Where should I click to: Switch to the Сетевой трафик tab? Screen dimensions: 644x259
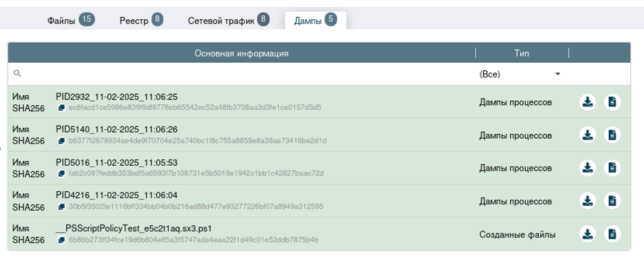(229, 20)
